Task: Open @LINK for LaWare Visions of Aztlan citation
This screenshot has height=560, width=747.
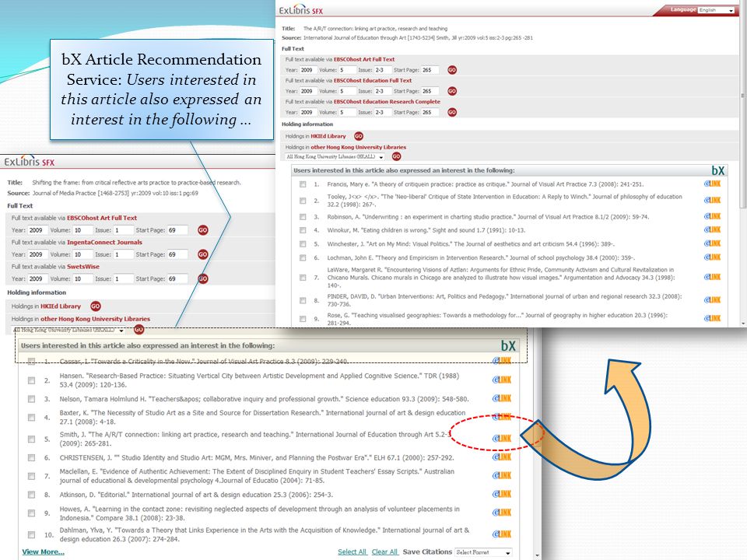Action: [712, 277]
